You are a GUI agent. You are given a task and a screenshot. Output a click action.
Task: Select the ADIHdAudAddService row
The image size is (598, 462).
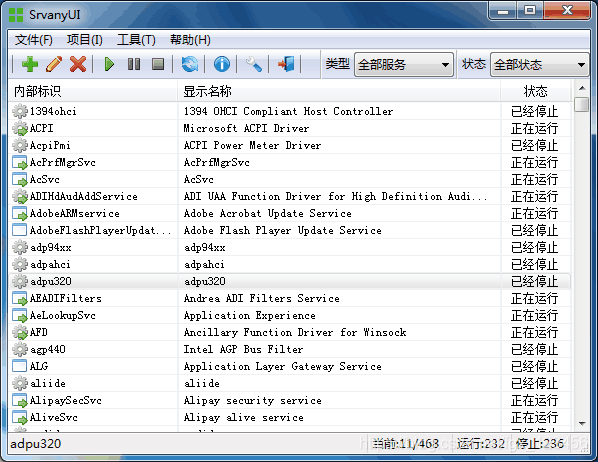289,196
